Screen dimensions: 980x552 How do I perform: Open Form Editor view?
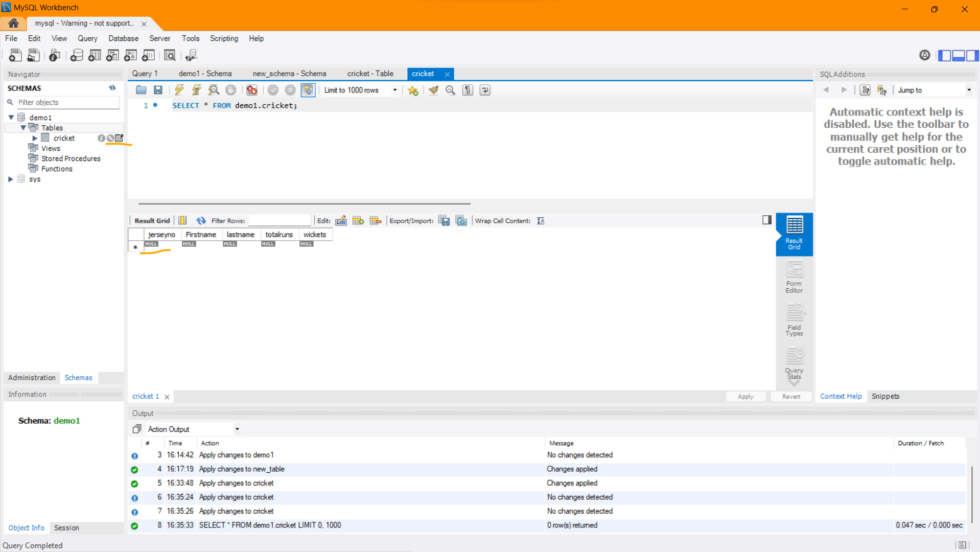pos(794,277)
